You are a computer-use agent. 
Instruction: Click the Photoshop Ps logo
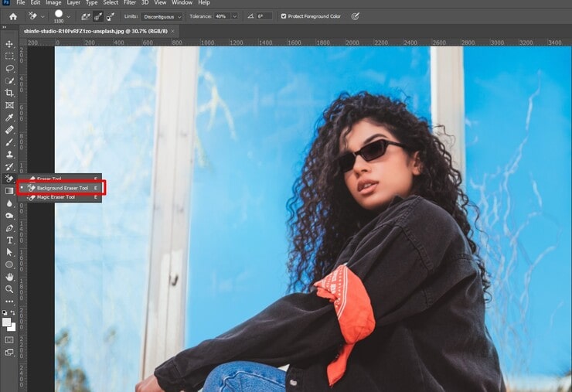6,2
